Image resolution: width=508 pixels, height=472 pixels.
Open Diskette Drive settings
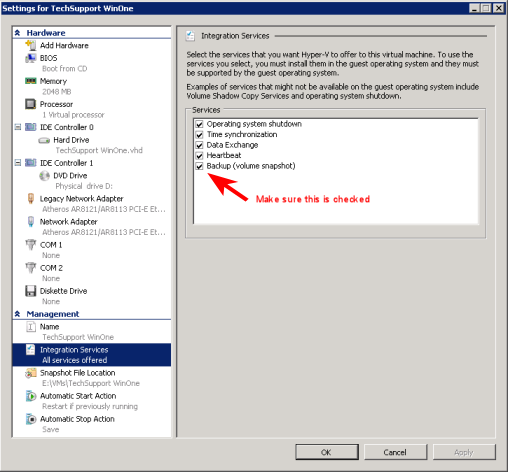[x=64, y=291]
